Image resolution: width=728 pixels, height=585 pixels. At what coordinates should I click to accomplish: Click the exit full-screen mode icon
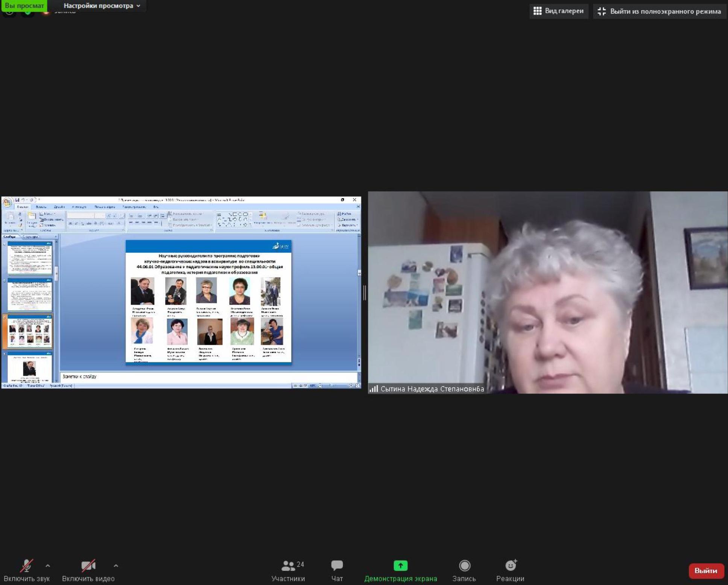tap(602, 11)
